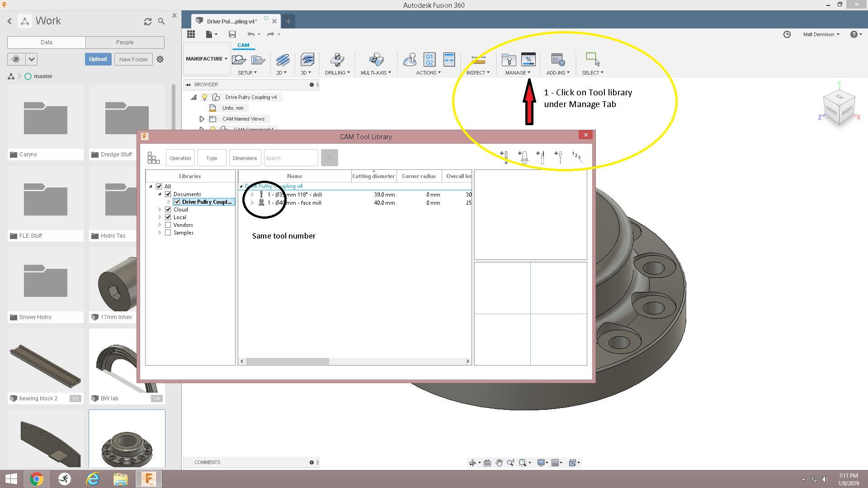Click the Undo arrow
The width and height of the screenshot is (868, 488).
click(x=251, y=34)
